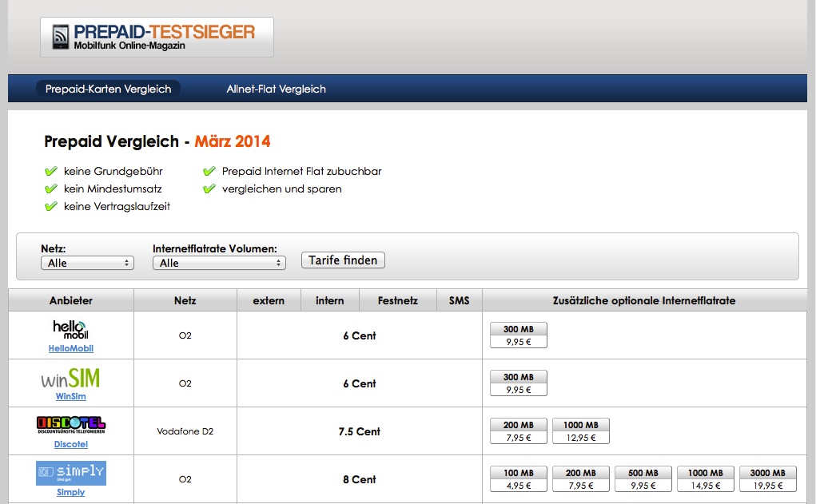Switch to Prepaid-Karten Vergleich tab
816x504 pixels.
108,89
